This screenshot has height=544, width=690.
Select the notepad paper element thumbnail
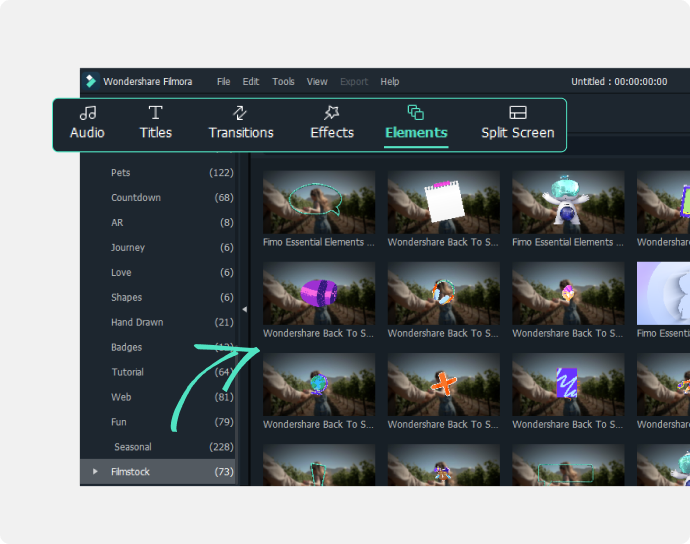coord(444,202)
